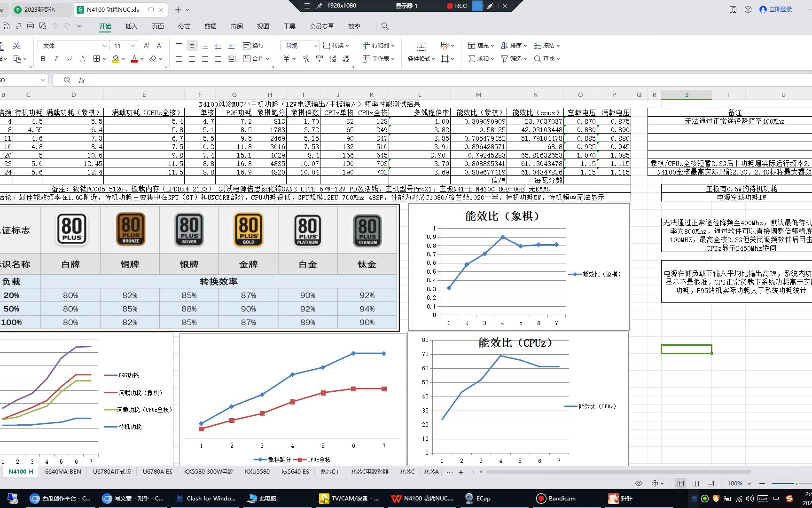This screenshot has width=812, height=508.
Task: Add a new sheet with plus button
Action: pyautogui.click(x=461, y=472)
